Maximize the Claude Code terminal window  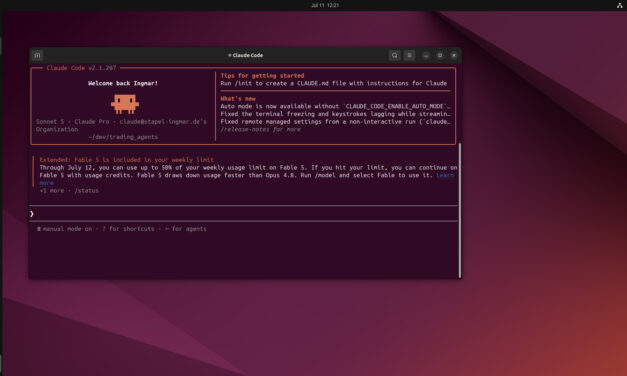440,55
